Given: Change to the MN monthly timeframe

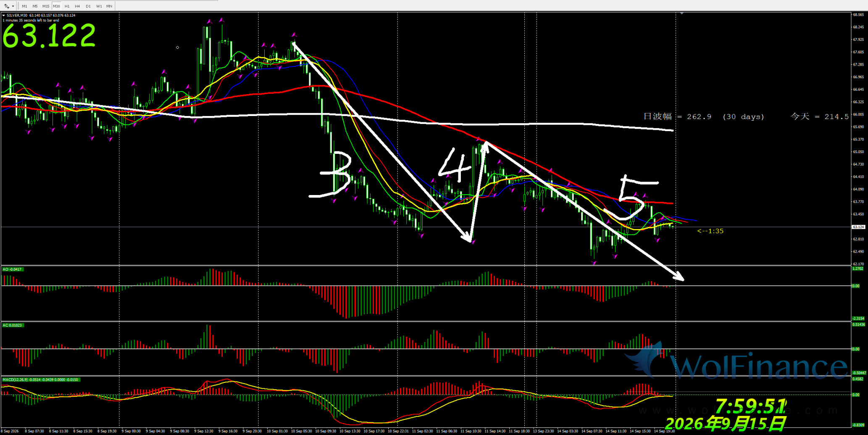Looking at the screenshot, I should click(x=109, y=6).
